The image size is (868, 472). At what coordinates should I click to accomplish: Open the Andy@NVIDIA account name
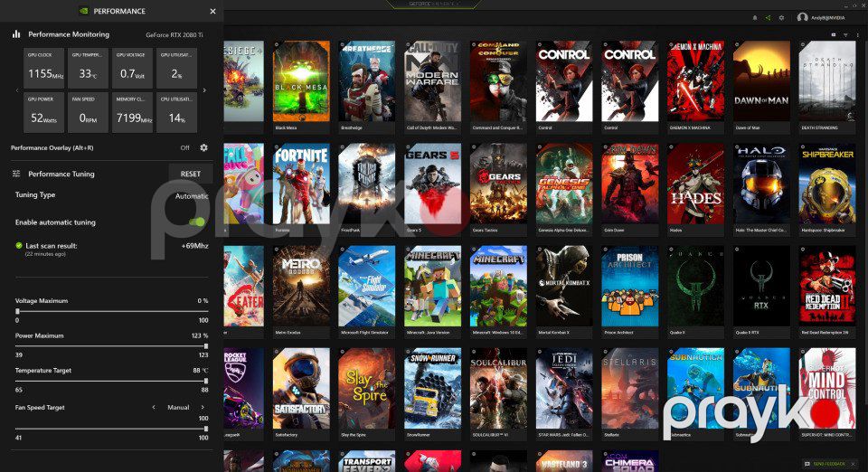(828, 18)
